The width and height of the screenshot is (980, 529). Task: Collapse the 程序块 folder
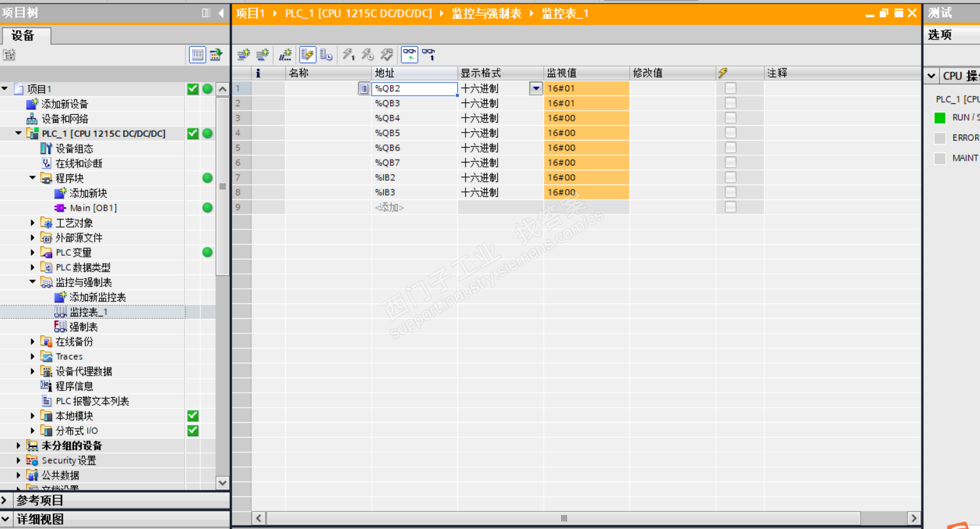(x=33, y=178)
